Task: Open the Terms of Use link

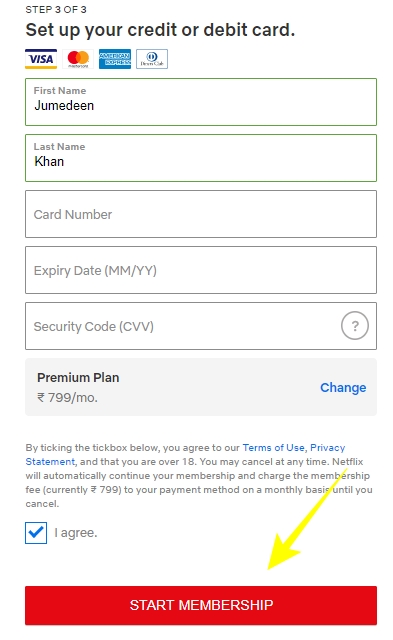Action: tap(273, 448)
